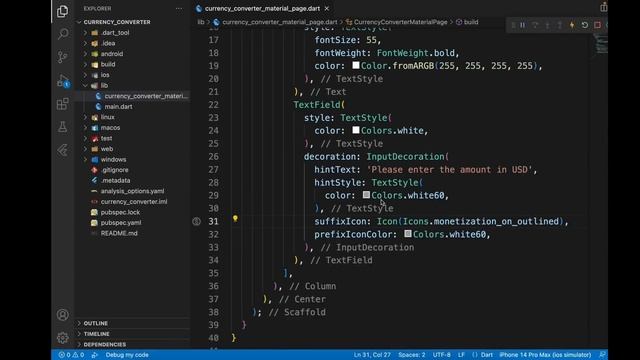The image size is (640, 360).
Task: Click the debug Step Into button
Action: 547,25
